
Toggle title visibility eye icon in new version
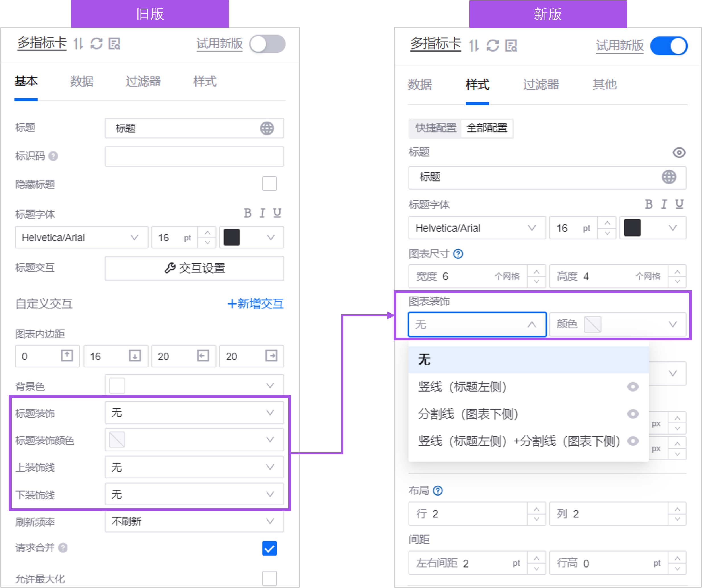click(x=679, y=153)
